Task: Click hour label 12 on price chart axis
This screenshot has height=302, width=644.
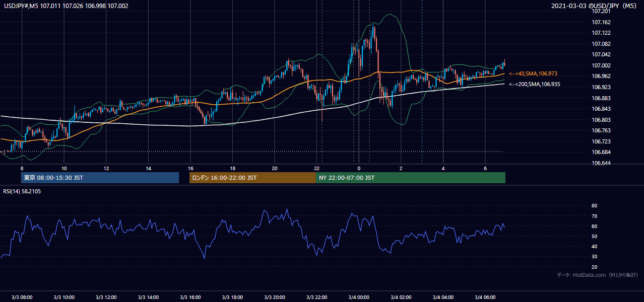Action: [106, 168]
